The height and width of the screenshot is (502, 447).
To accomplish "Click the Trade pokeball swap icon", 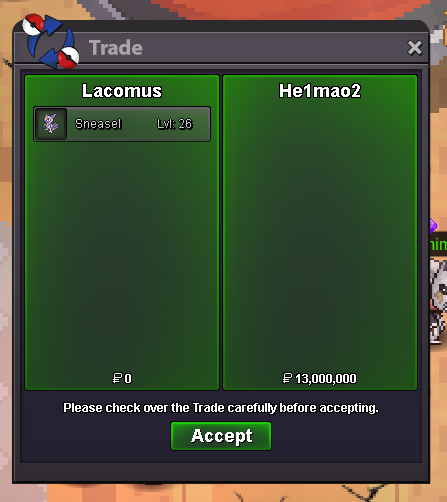I will coord(50,41).
